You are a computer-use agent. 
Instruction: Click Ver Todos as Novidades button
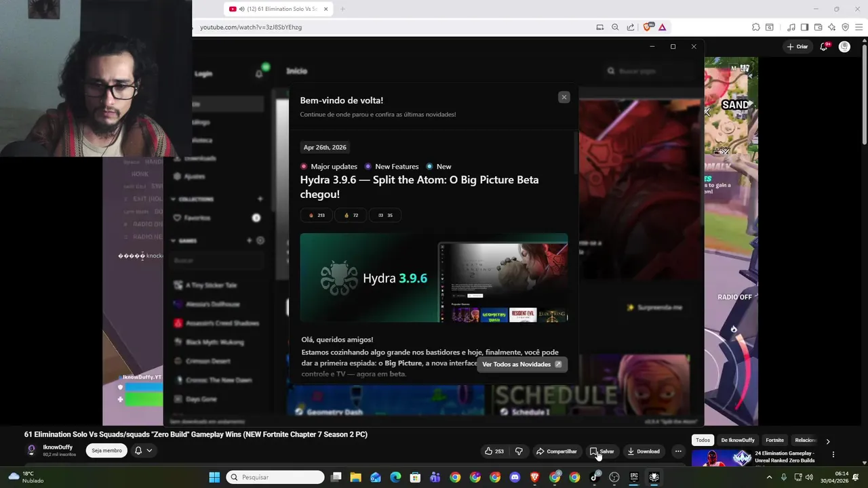point(521,364)
